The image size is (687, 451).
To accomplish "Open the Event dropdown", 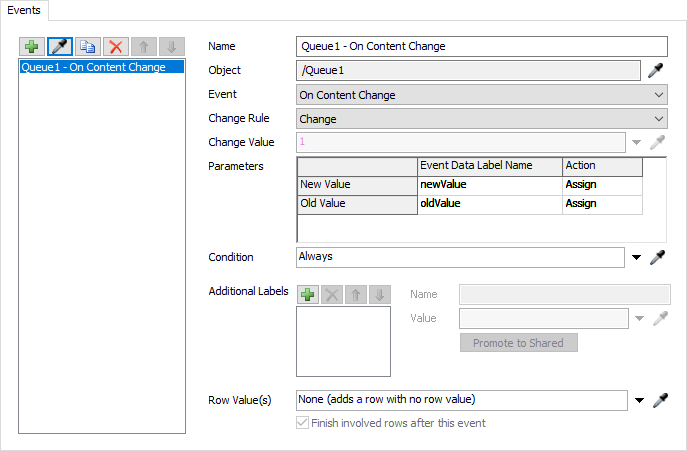I will click(x=482, y=95).
